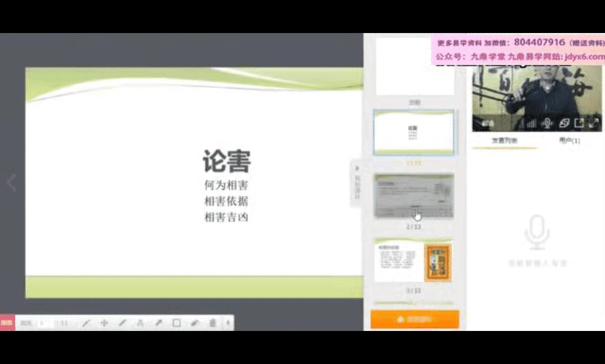Select the straight line tool

[x=122, y=323]
